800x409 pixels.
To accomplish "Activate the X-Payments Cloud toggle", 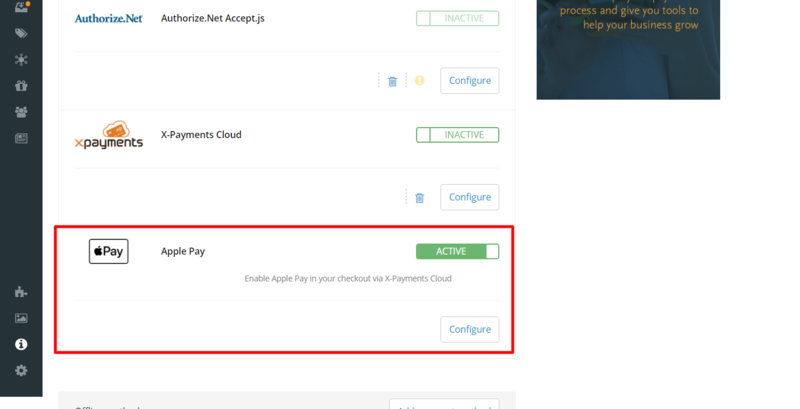I will pyautogui.click(x=457, y=135).
